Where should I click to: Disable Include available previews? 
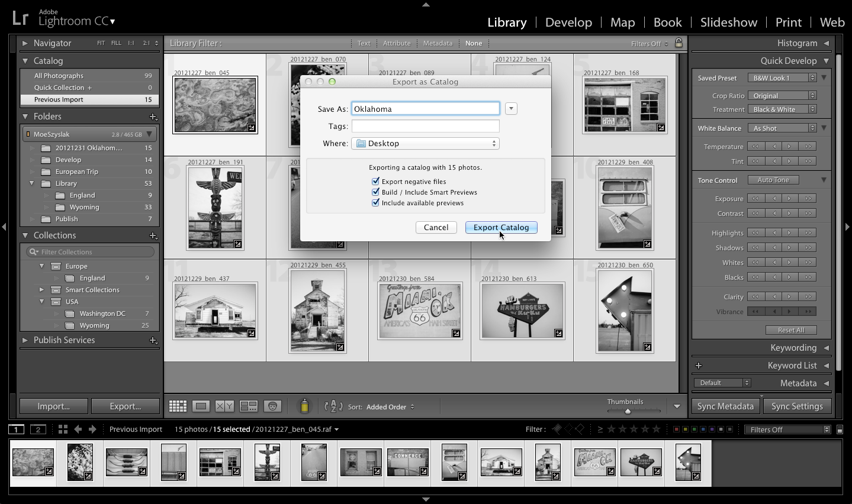coord(376,202)
